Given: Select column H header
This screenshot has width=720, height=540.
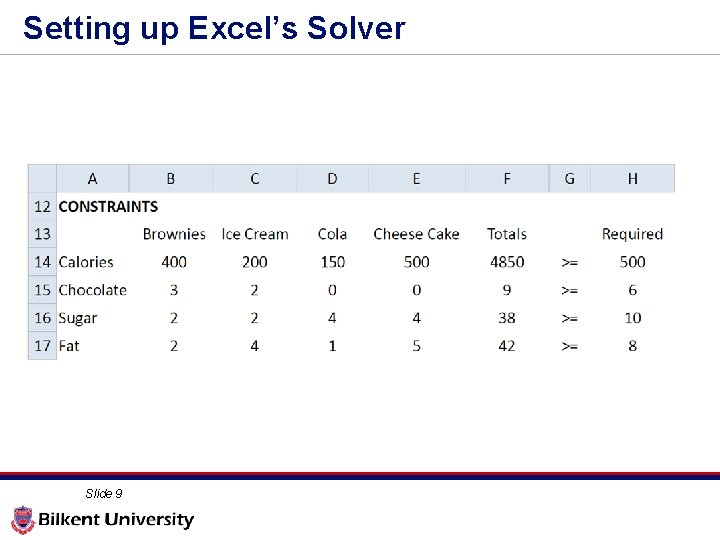Looking at the screenshot, I should click(632, 179).
